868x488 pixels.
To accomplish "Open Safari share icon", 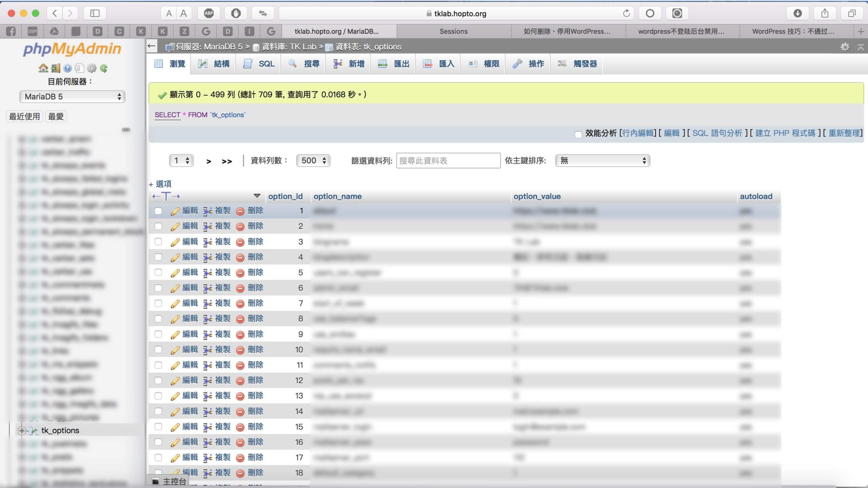I will click(x=825, y=14).
